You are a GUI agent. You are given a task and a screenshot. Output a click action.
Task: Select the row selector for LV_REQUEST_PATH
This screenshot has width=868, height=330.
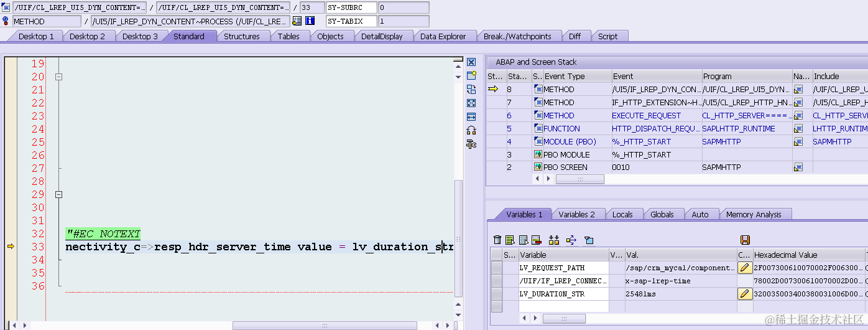tap(497, 268)
